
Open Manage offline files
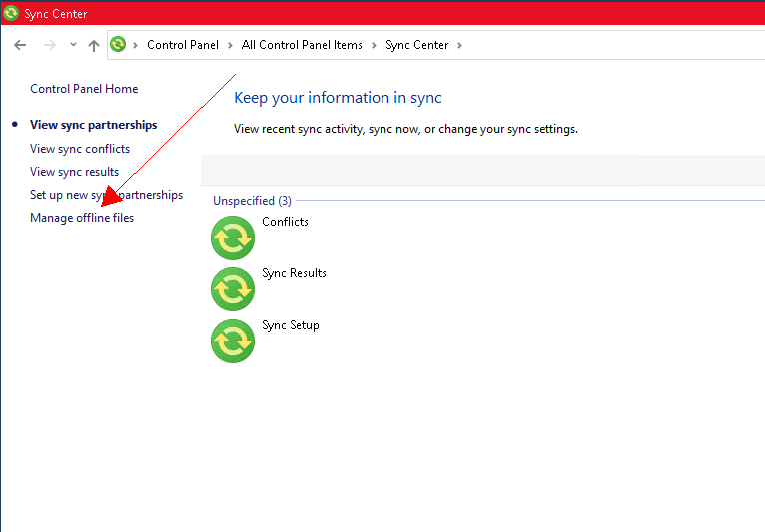point(82,218)
